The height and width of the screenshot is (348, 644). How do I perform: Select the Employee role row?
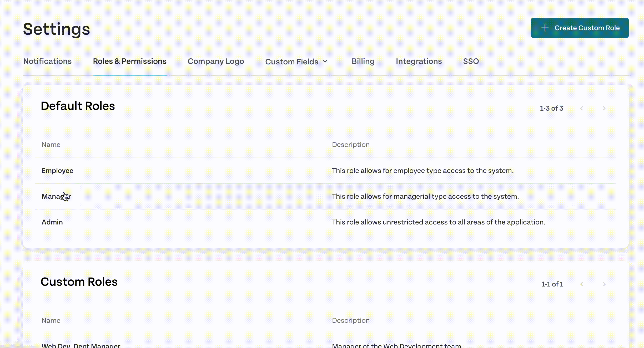coord(57,170)
